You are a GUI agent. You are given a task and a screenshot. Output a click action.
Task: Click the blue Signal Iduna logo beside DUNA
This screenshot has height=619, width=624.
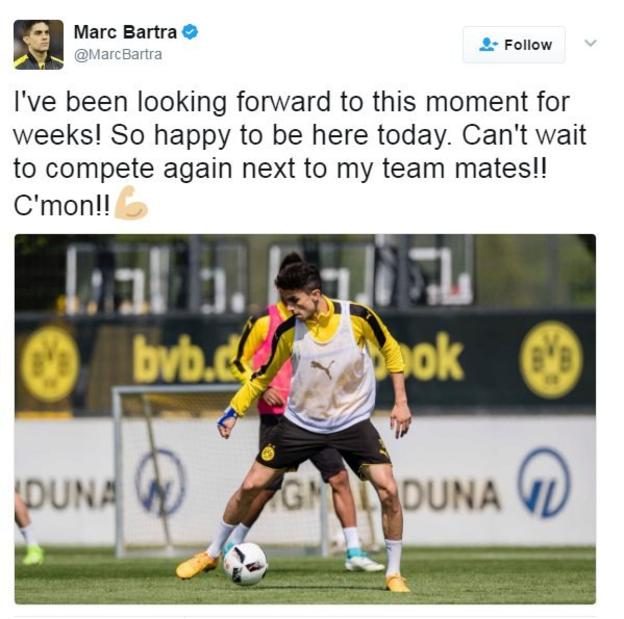click(x=544, y=482)
